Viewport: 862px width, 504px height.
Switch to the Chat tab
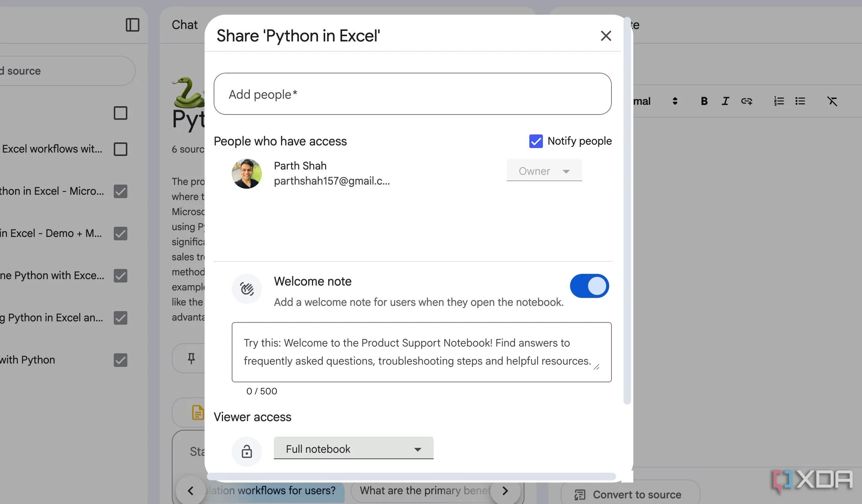pyautogui.click(x=185, y=25)
